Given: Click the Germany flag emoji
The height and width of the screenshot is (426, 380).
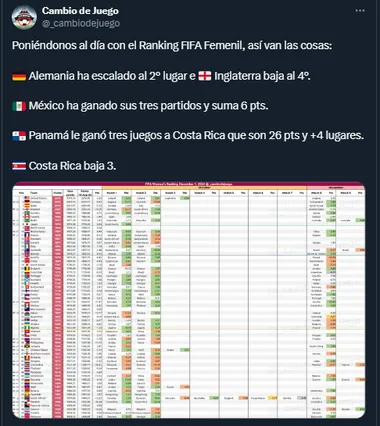Looking at the screenshot, I should 19,77.
